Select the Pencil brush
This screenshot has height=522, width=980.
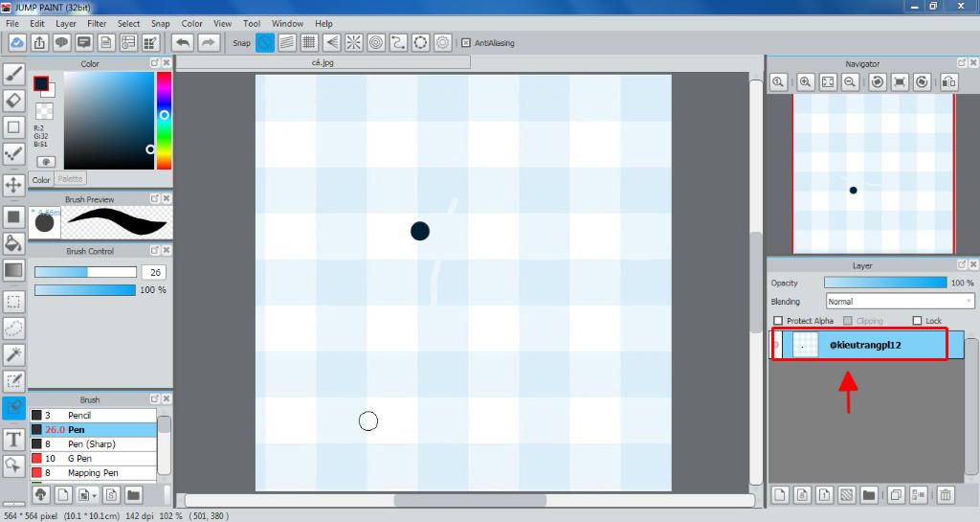pos(93,415)
